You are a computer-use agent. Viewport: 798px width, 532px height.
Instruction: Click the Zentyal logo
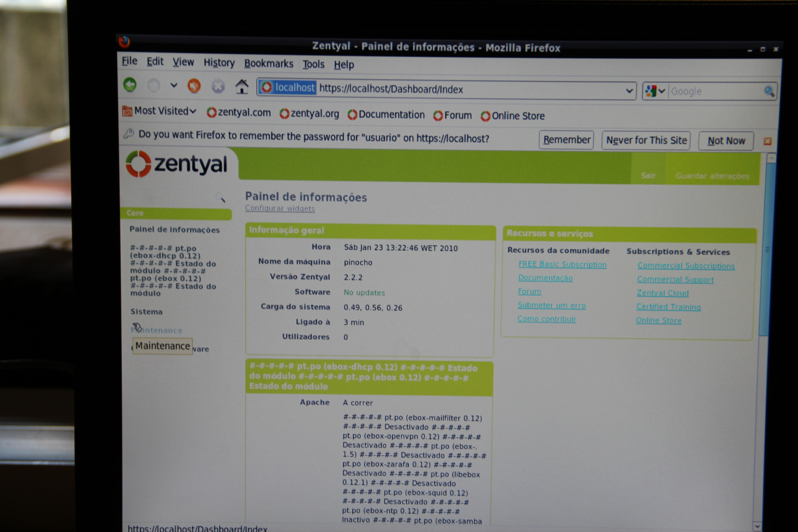coord(176,164)
